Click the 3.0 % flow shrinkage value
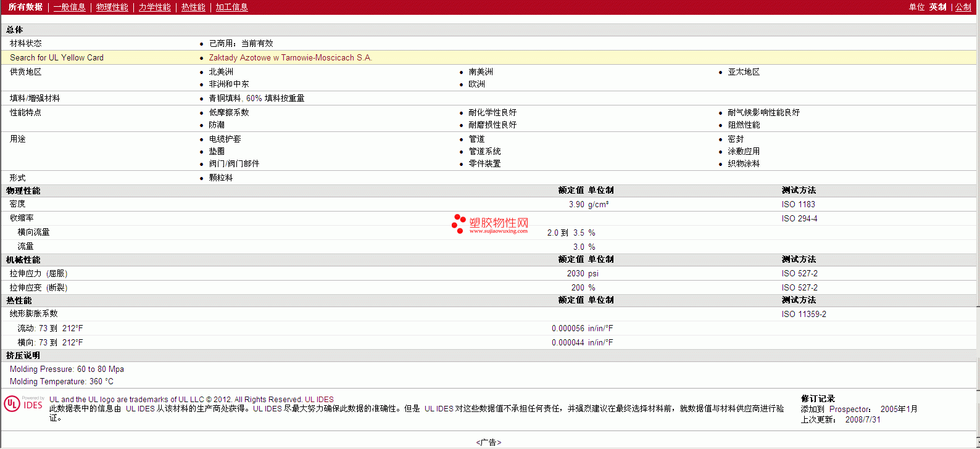The width and height of the screenshot is (980, 449). coord(584,247)
